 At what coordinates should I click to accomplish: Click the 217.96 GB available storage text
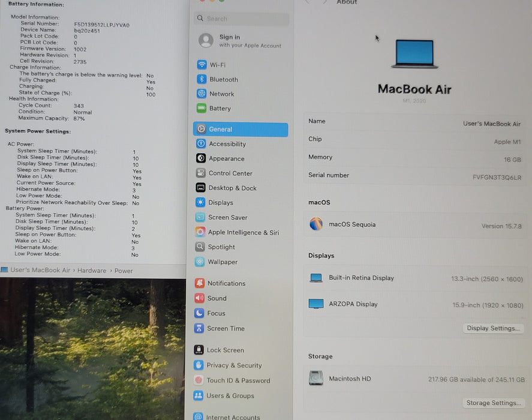[476, 379]
